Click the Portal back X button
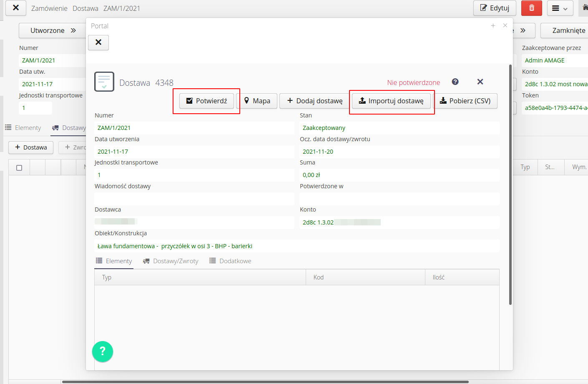The width and height of the screenshot is (588, 384). 98,42
